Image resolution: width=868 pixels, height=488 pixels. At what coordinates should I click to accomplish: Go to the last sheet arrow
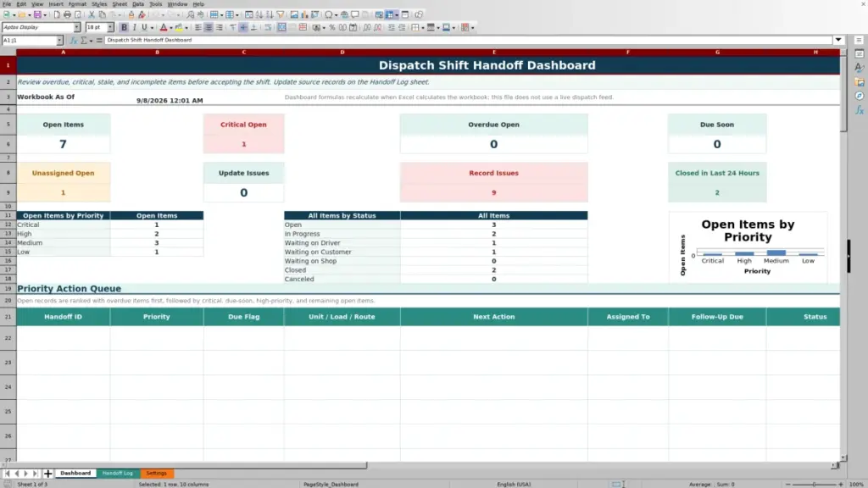35,473
